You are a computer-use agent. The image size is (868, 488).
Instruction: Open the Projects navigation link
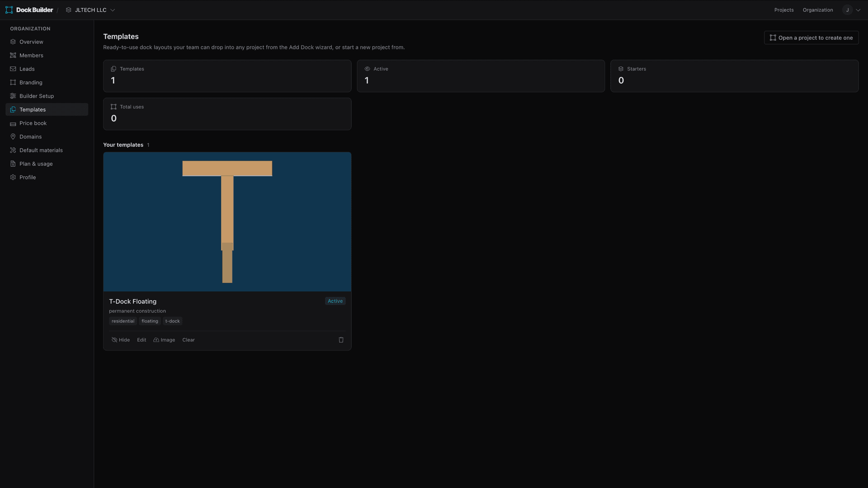point(784,10)
